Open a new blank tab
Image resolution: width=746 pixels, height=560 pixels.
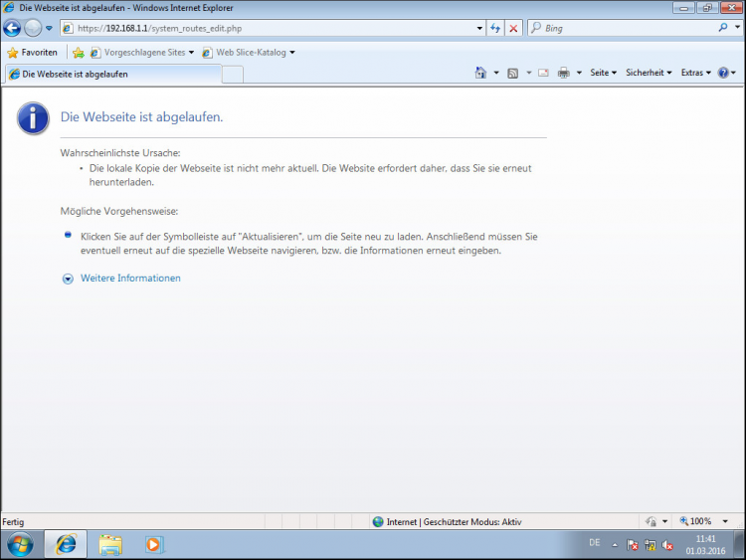(232, 74)
